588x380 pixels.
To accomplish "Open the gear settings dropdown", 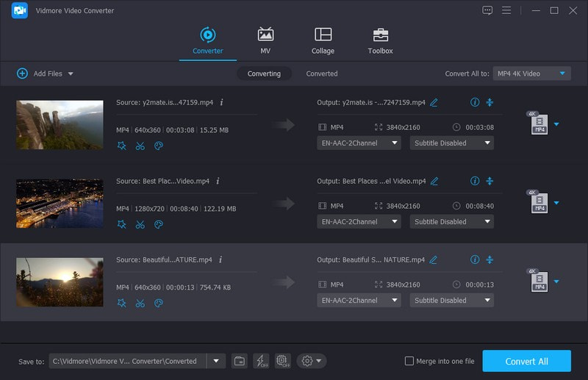I will [x=312, y=361].
